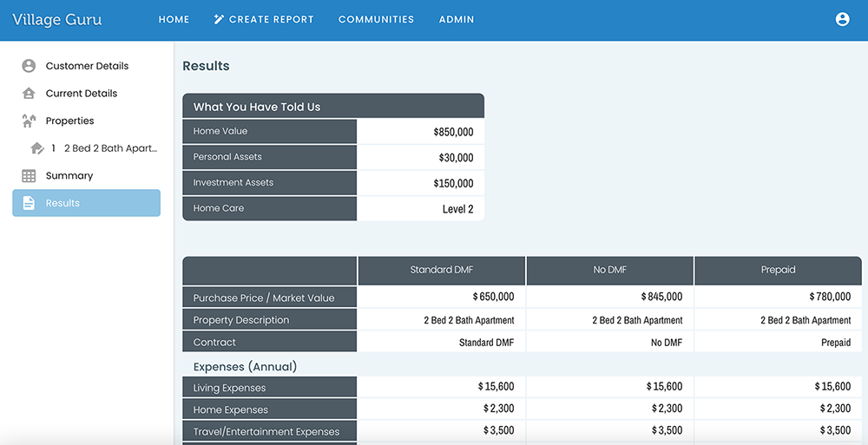The height and width of the screenshot is (445, 868).
Task: Click the Current Details house icon
Action: click(x=29, y=94)
